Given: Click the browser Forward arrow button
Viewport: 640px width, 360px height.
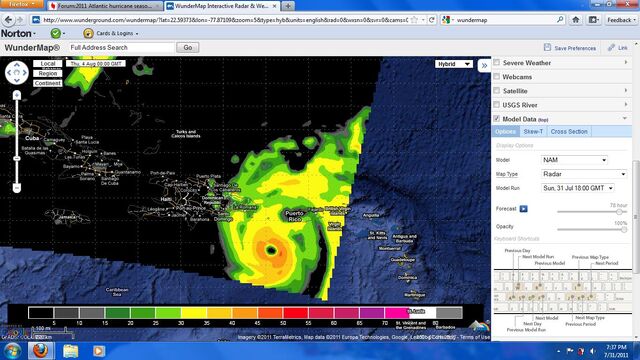Looking at the screenshot, I should click(x=20, y=20).
